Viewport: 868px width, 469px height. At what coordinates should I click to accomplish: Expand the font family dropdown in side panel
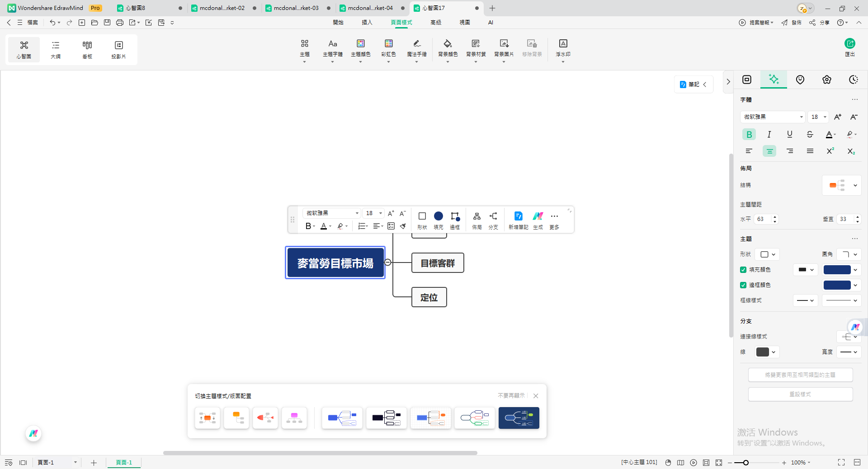773,117
